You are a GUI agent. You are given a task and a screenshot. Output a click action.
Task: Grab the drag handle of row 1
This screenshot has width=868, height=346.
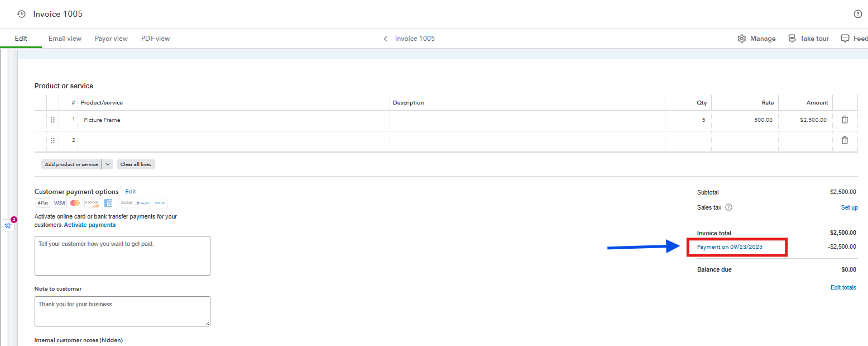53,120
